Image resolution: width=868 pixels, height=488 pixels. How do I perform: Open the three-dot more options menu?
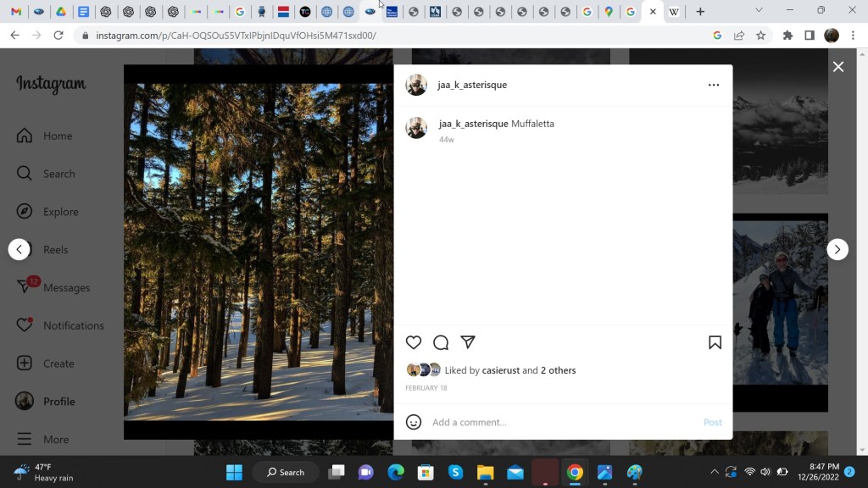pos(713,85)
